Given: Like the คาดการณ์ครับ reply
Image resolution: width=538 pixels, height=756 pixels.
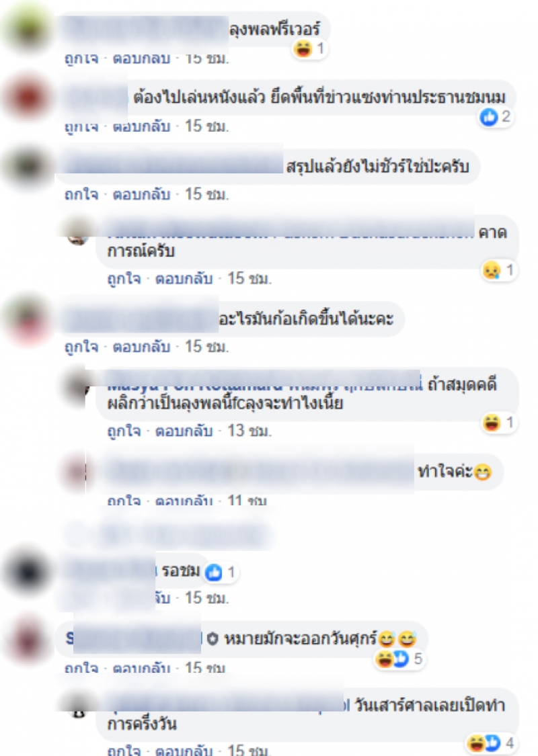Looking at the screenshot, I should (124, 279).
